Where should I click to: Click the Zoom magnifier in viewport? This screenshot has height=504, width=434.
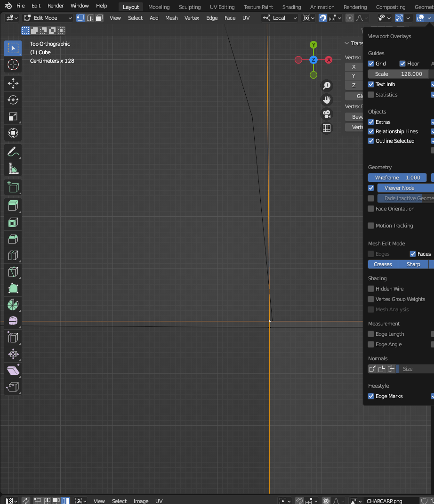coord(327,85)
